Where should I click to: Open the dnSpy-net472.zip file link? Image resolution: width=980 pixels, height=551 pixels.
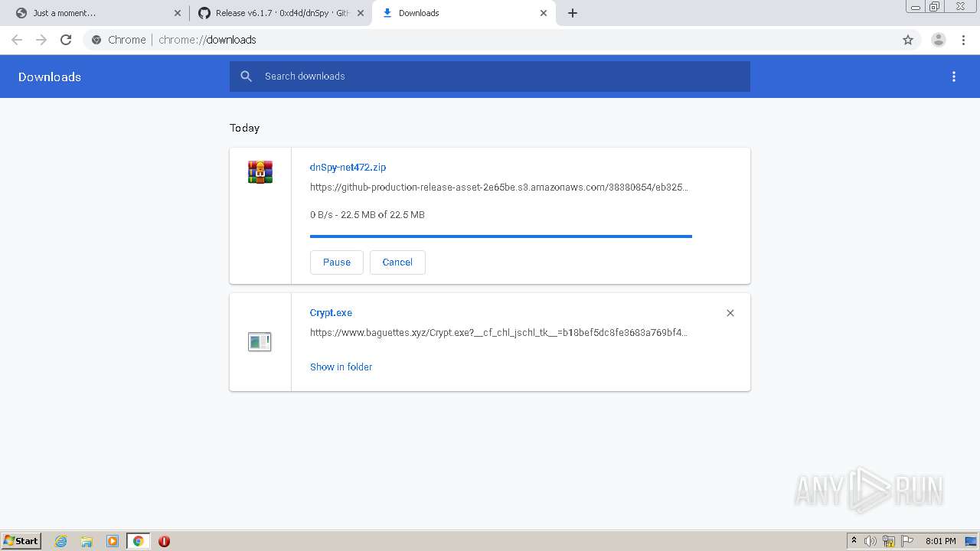348,168
